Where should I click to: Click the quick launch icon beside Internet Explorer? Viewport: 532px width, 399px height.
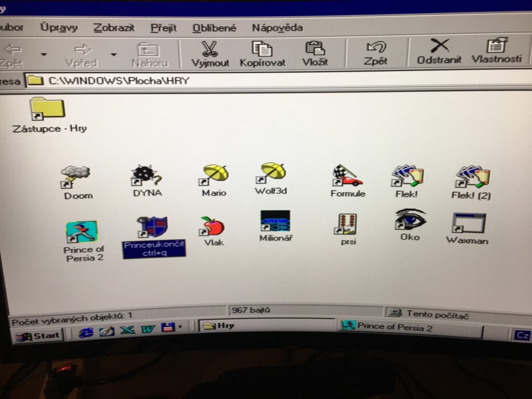(107, 331)
